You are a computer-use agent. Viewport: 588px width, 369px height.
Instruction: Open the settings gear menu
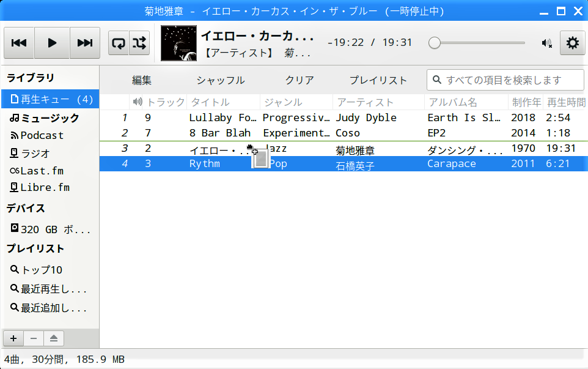click(x=572, y=43)
